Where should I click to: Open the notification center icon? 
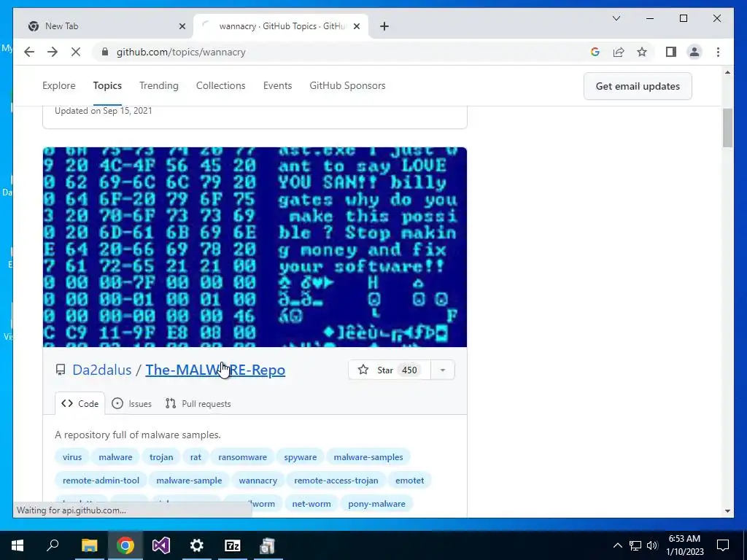tap(723, 545)
